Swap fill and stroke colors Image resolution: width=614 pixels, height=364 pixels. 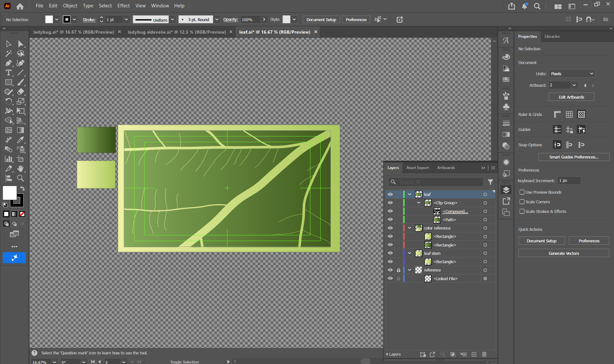[x=22, y=188]
